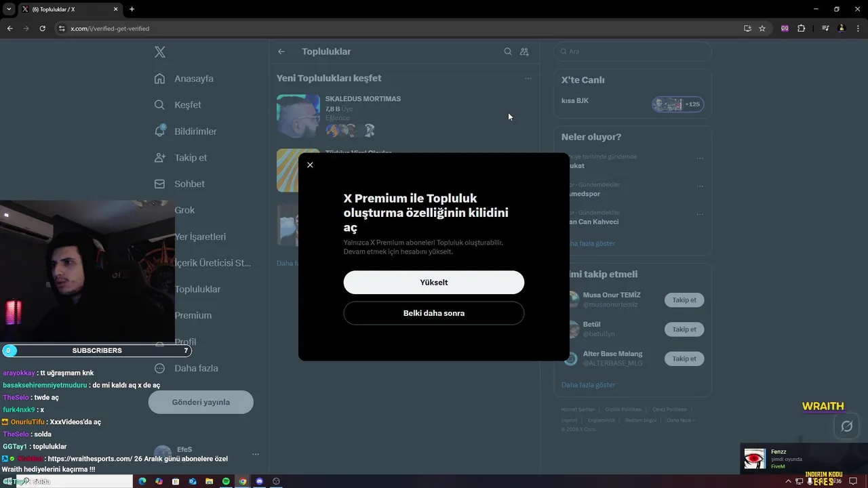
Task: Click Gönderi yayınla post button
Action: point(201,402)
